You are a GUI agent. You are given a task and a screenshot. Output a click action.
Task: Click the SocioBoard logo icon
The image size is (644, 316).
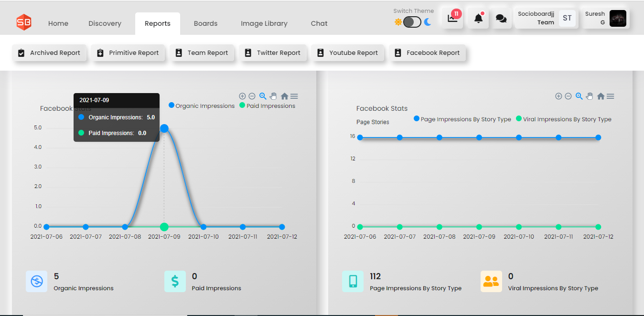(x=23, y=22)
